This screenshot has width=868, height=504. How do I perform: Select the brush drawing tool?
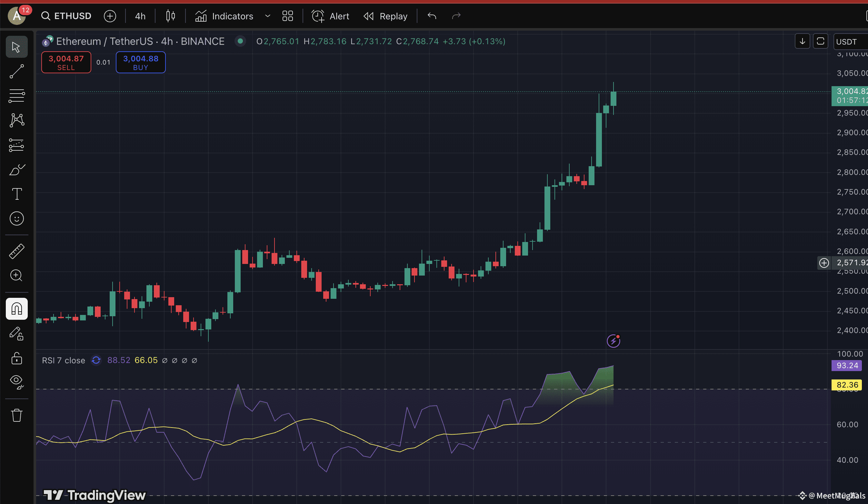(16, 169)
